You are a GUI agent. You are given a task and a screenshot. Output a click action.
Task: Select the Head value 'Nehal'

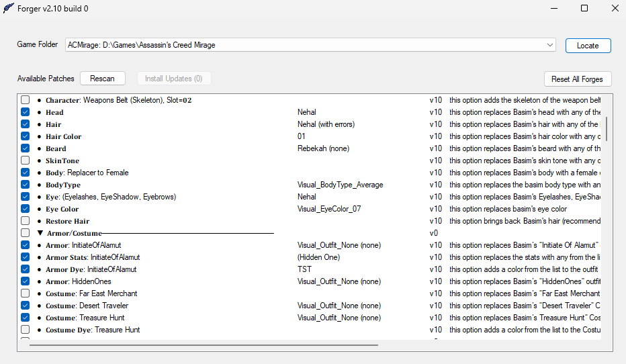[x=306, y=112]
